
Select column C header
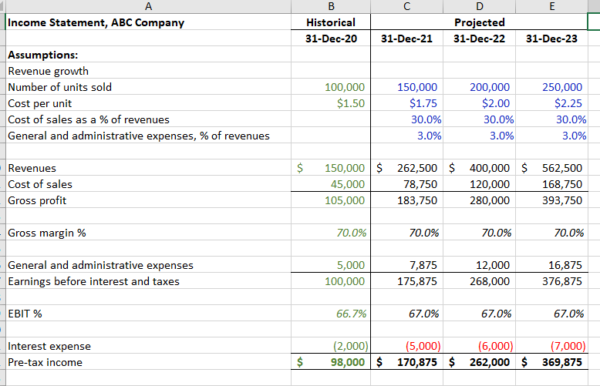407,6
